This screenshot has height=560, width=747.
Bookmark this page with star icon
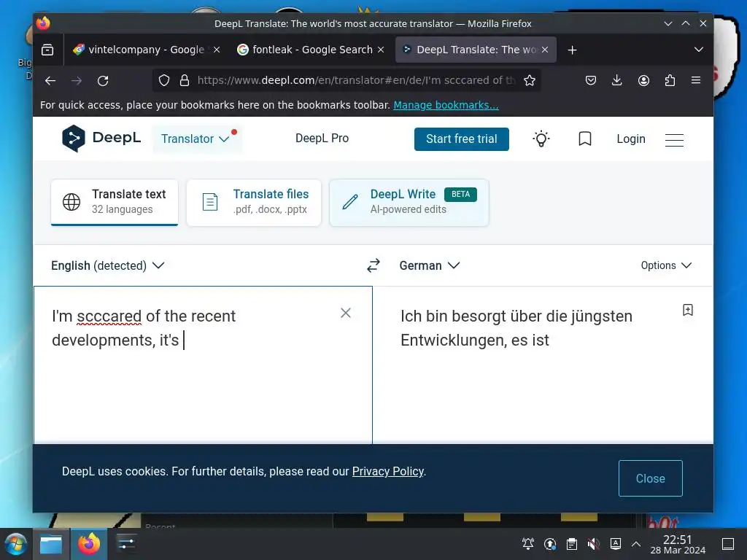(530, 80)
